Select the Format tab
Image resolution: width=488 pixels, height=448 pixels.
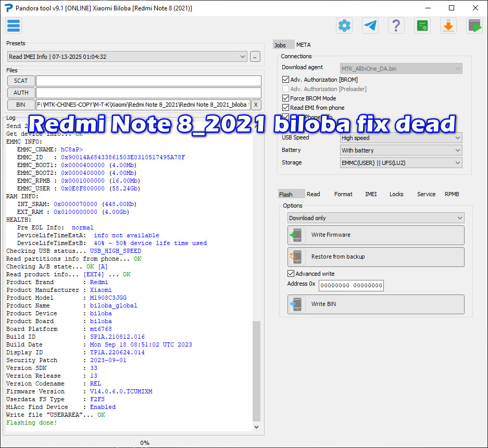point(343,194)
